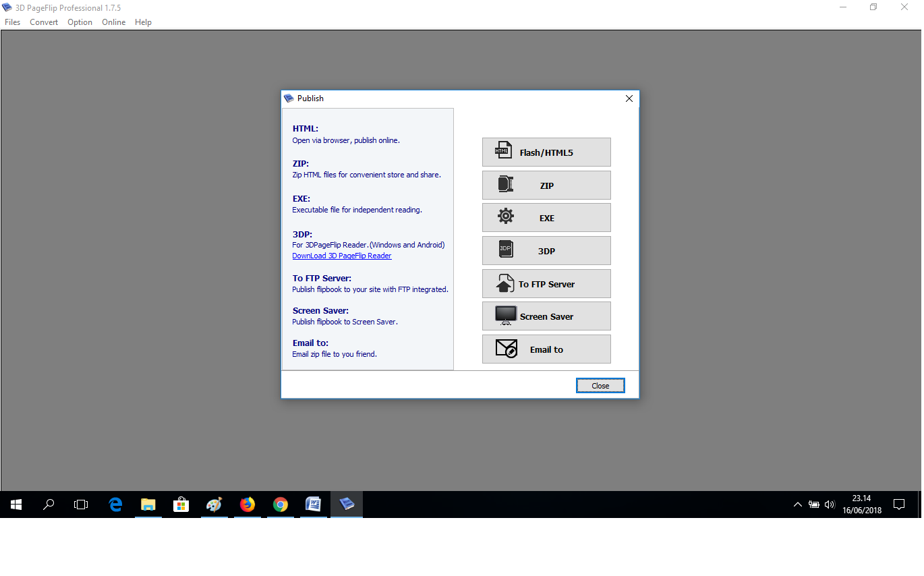Click the DownLoad 3D PageFlip Reader link
The image size is (924, 576).
click(341, 255)
